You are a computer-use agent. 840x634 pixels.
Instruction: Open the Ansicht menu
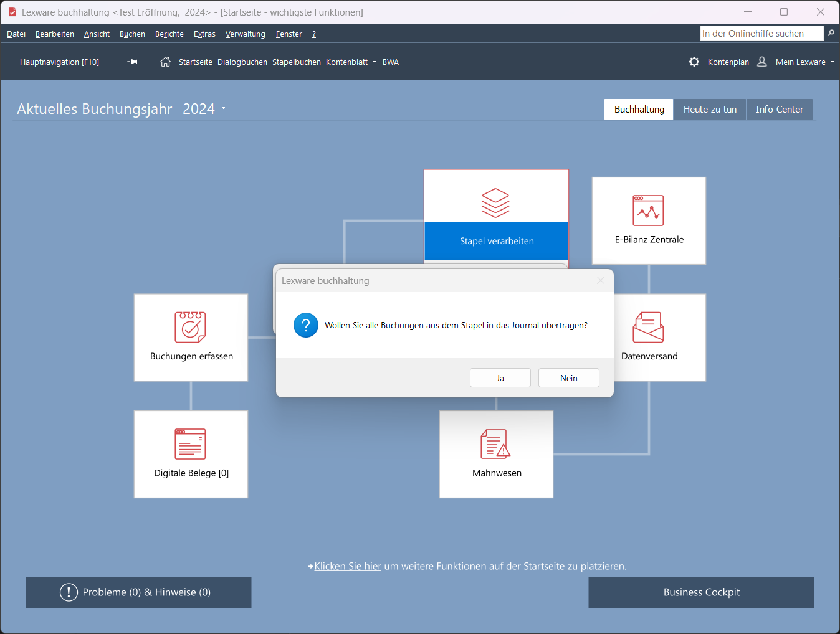pyautogui.click(x=97, y=34)
